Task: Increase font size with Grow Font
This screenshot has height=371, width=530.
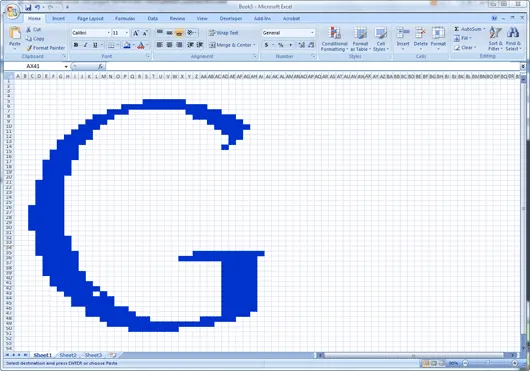Action: [x=136, y=33]
